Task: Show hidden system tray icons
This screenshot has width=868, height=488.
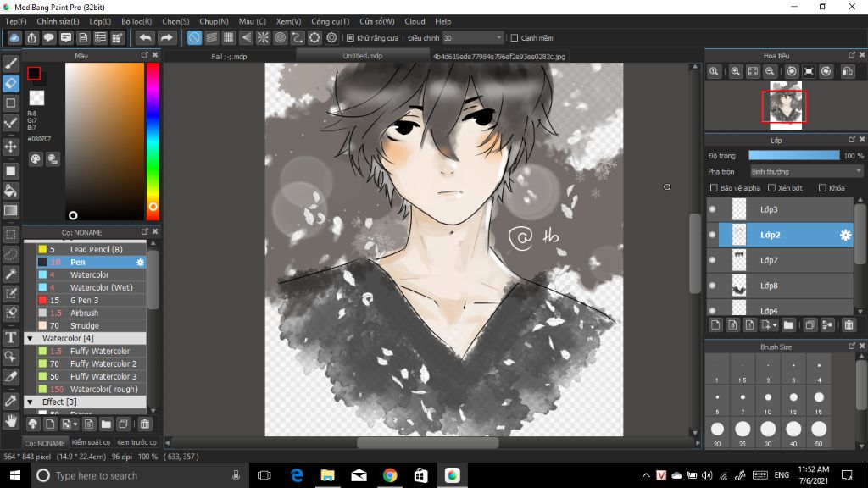Action: pos(646,475)
